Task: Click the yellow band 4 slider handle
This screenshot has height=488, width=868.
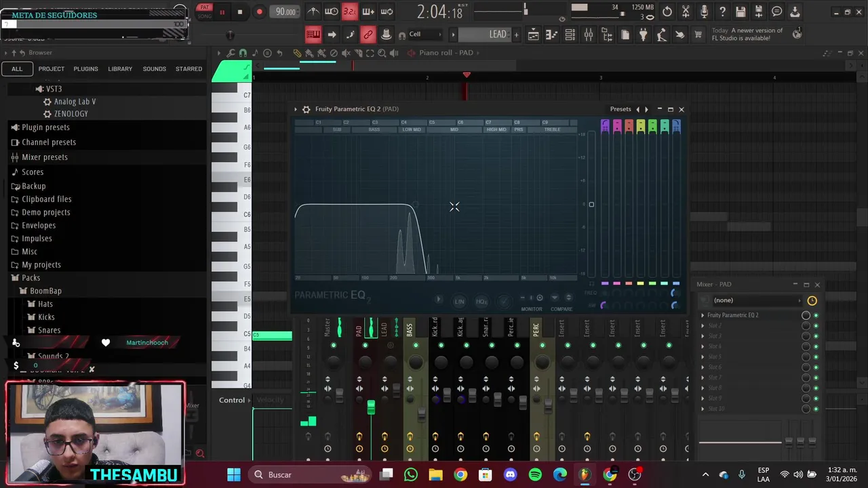Action: 641,125
